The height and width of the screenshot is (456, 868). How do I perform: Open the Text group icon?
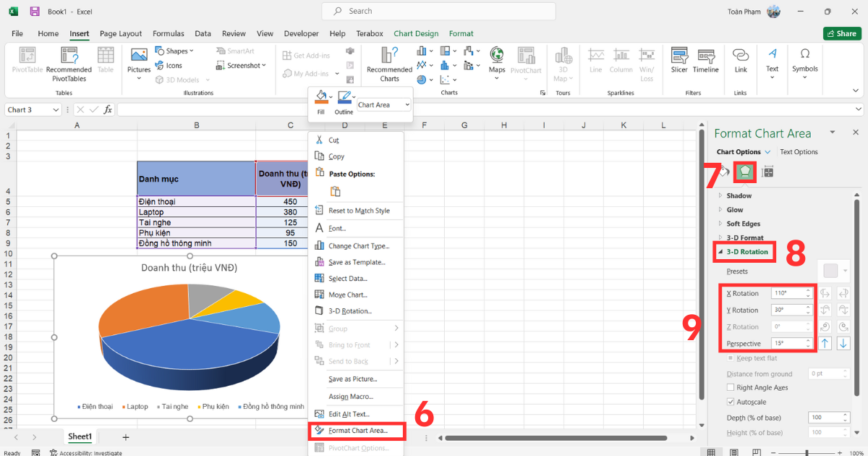[772, 54]
